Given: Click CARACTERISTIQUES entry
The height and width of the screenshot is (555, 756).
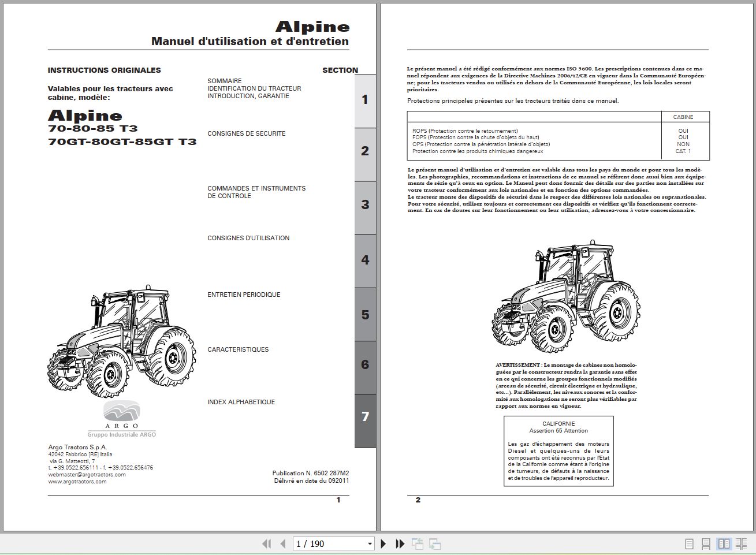Looking at the screenshot, I should pyautogui.click(x=238, y=349).
